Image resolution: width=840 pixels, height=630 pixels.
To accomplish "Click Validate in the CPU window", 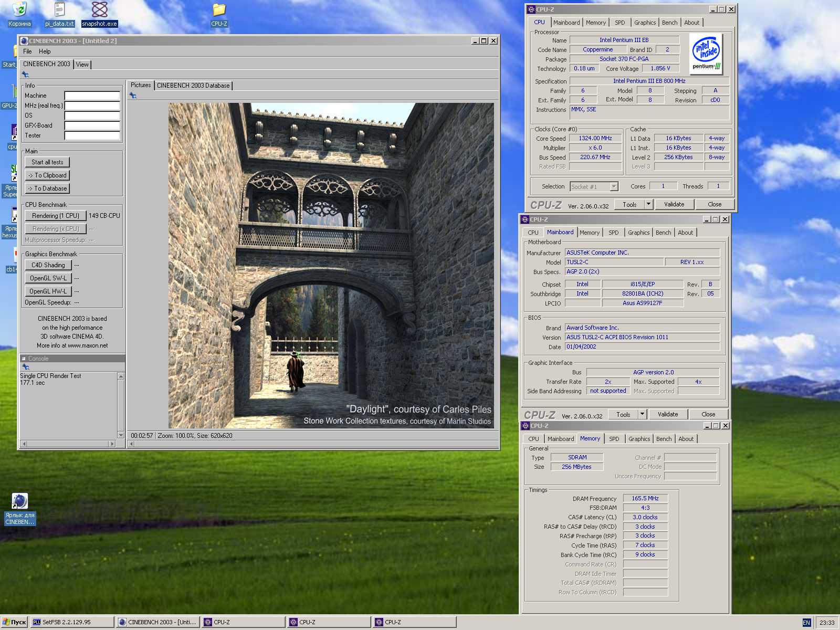I will pos(674,204).
